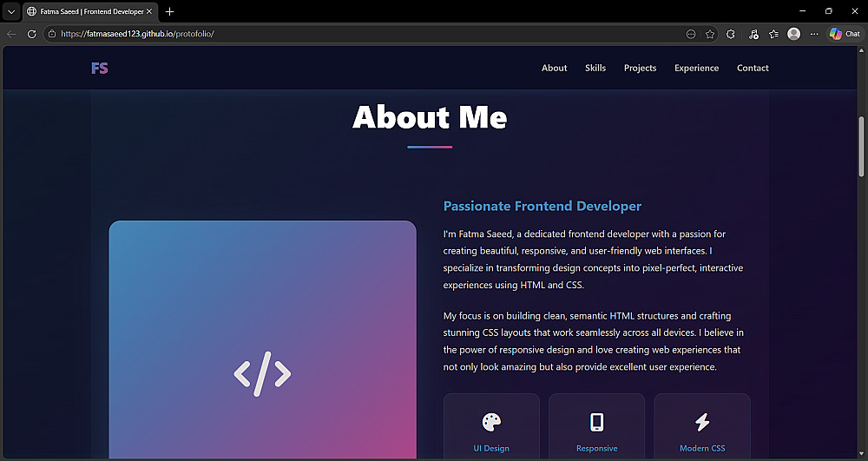Click the music note collections toolbar icon

(x=753, y=35)
